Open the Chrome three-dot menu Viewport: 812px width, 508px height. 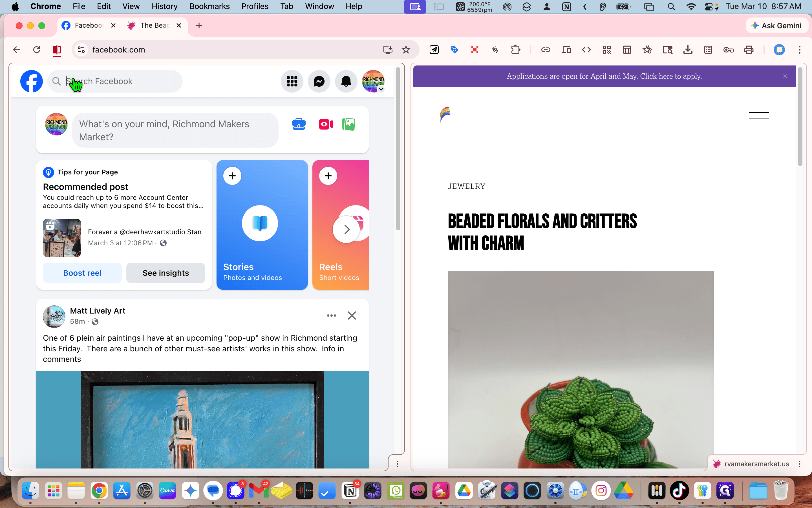[x=800, y=50]
